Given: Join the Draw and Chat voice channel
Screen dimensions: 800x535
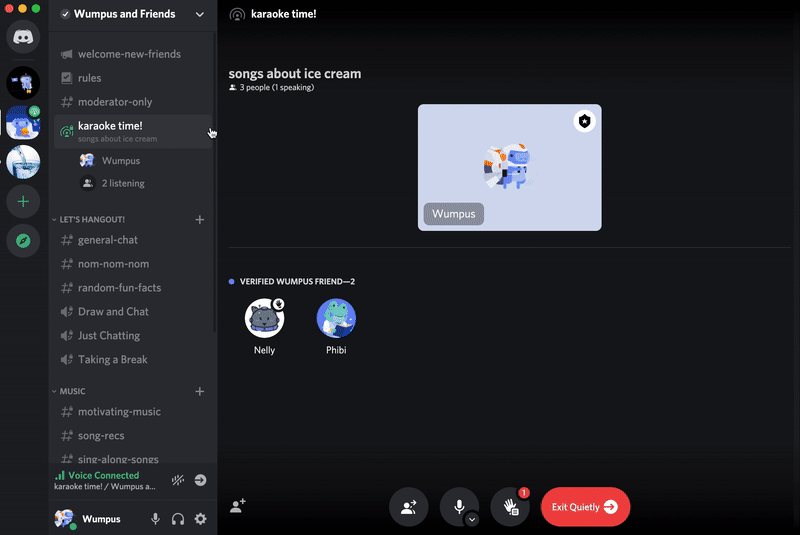Looking at the screenshot, I should click(x=133, y=312).
